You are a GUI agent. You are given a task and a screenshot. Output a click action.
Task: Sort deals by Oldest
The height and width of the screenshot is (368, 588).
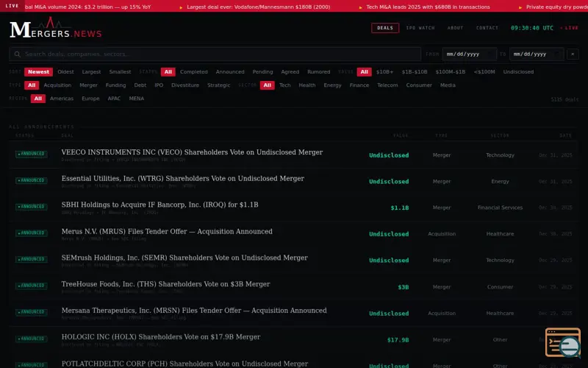(65, 71)
